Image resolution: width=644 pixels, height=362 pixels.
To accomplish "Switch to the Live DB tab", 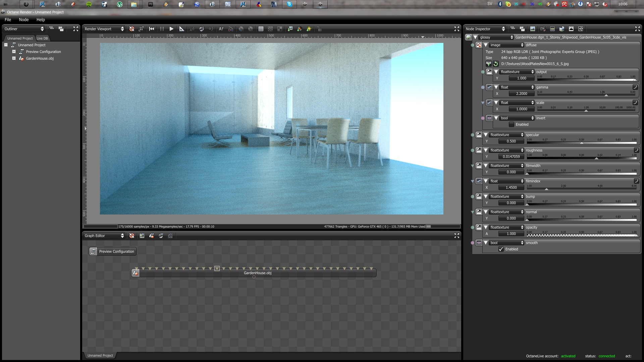I will point(42,38).
